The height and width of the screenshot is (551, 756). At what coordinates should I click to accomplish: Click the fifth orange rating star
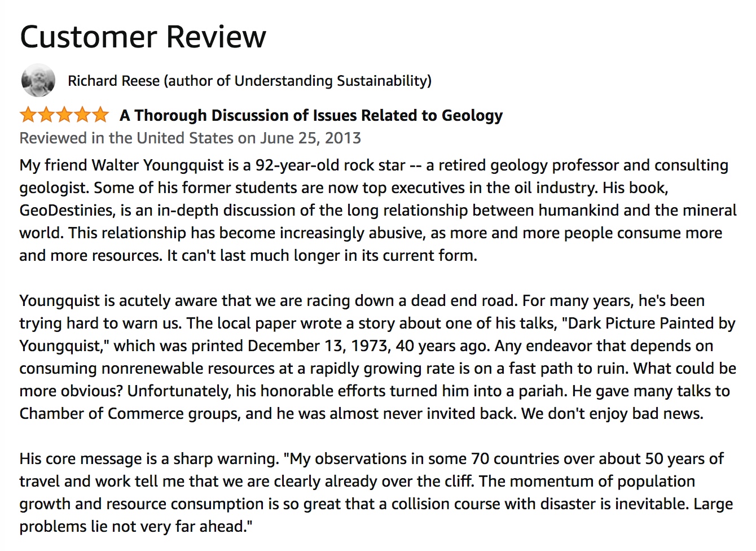(x=100, y=115)
